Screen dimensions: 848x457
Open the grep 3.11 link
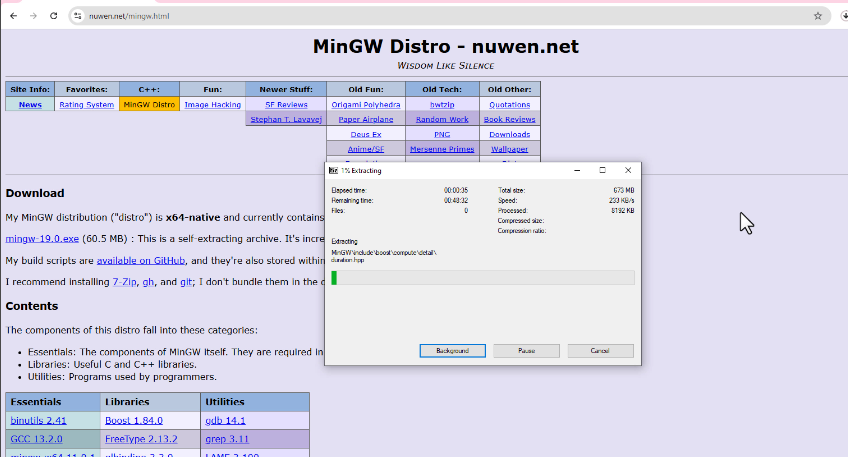(227, 439)
